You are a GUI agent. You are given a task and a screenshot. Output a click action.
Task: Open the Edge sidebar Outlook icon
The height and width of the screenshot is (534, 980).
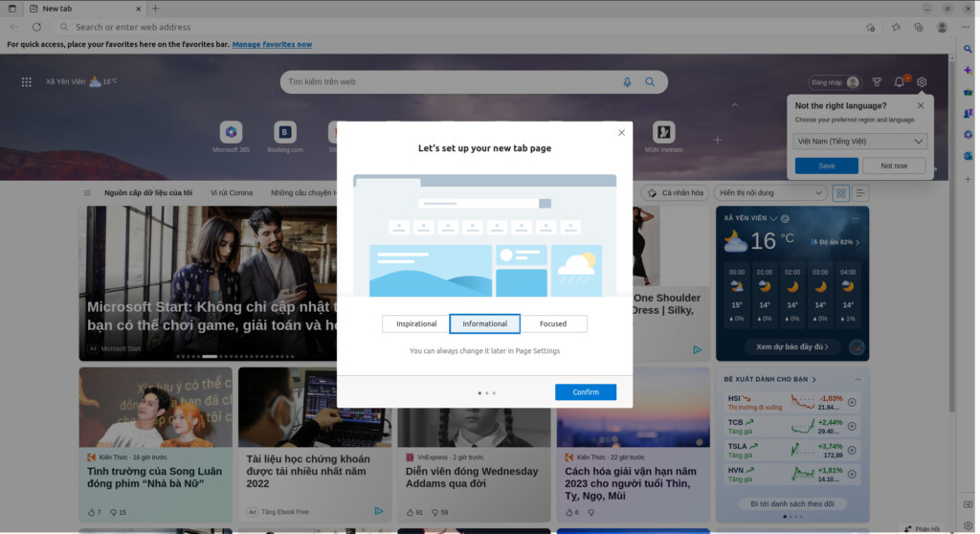coord(968,155)
